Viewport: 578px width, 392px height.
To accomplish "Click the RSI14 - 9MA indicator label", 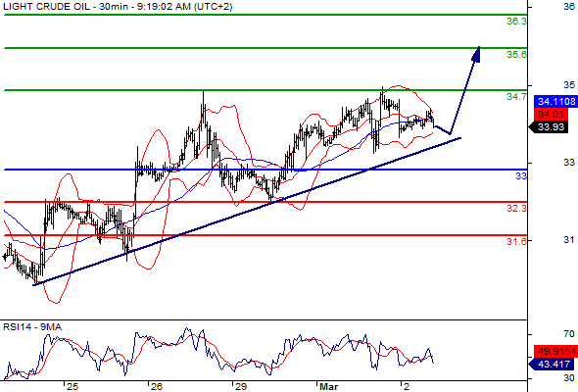I will (x=32, y=327).
